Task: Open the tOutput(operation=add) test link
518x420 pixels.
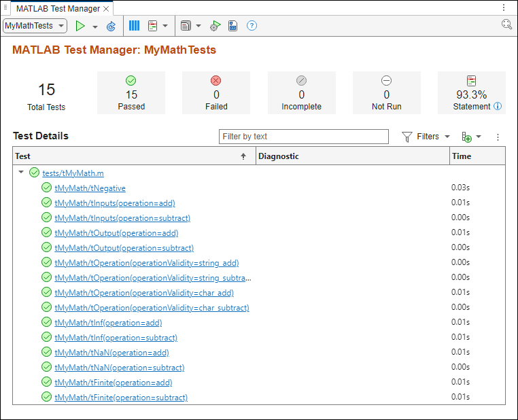Action: point(116,233)
